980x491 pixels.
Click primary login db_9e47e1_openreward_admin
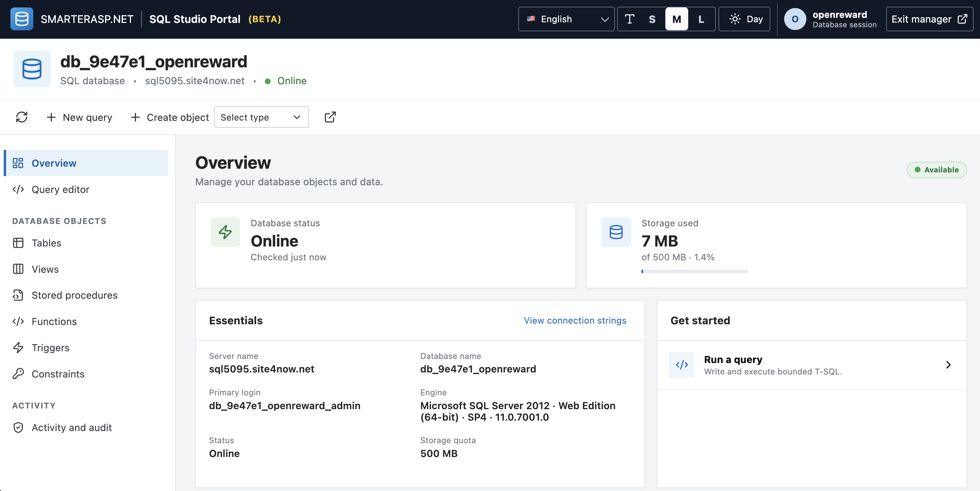[285, 406]
